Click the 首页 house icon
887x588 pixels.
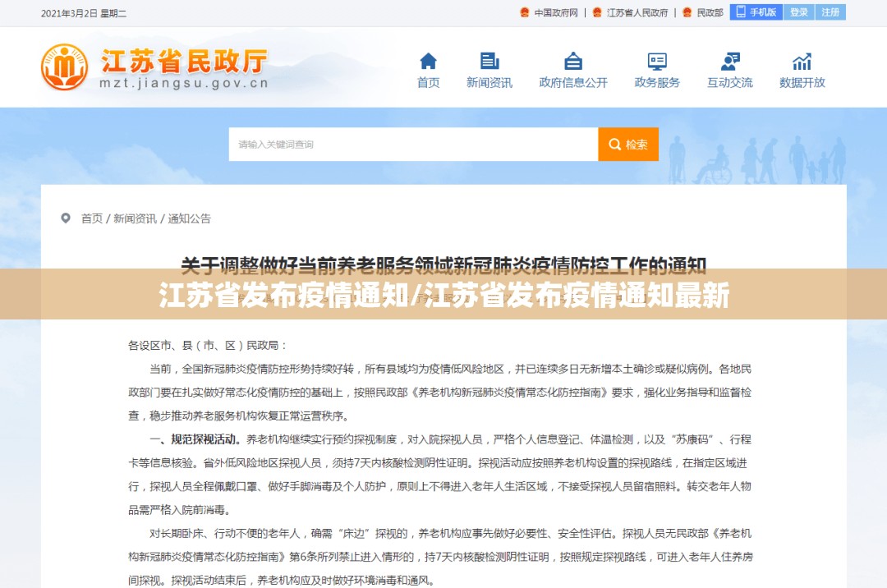pyautogui.click(x=428, y=62)
